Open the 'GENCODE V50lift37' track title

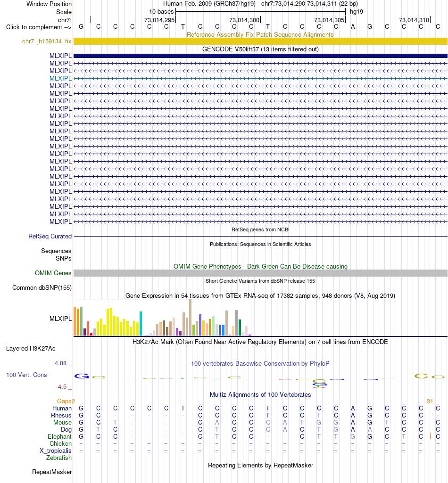260,49
